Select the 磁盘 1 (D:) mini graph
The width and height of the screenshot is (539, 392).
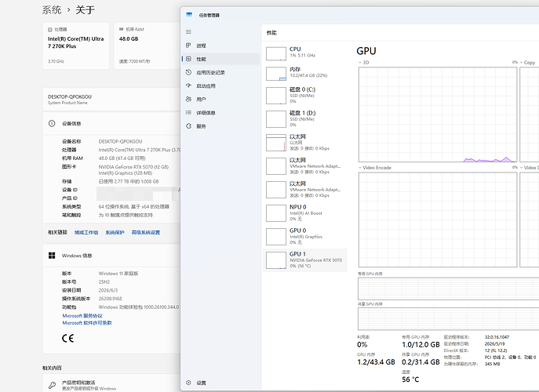(276, 119)
